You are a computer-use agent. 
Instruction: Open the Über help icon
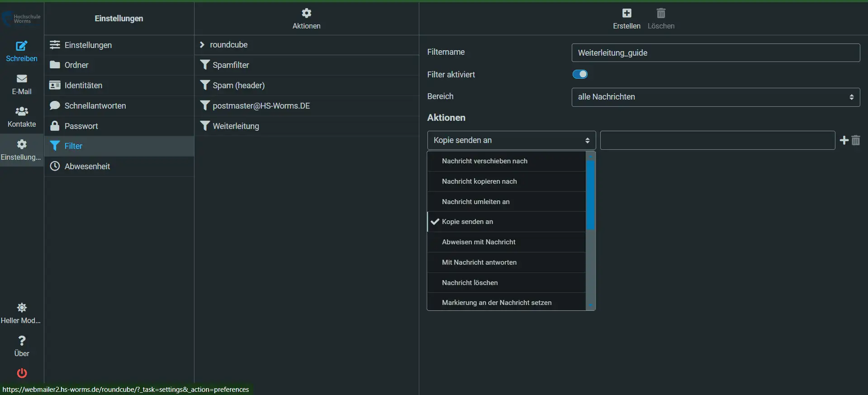tap(21, 341)
